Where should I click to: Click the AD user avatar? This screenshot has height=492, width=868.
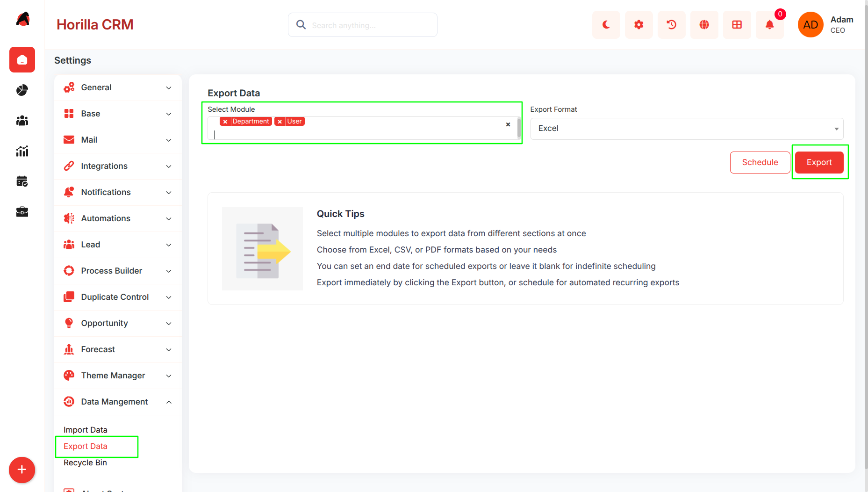pyautogui.click(x=811, y=25)
